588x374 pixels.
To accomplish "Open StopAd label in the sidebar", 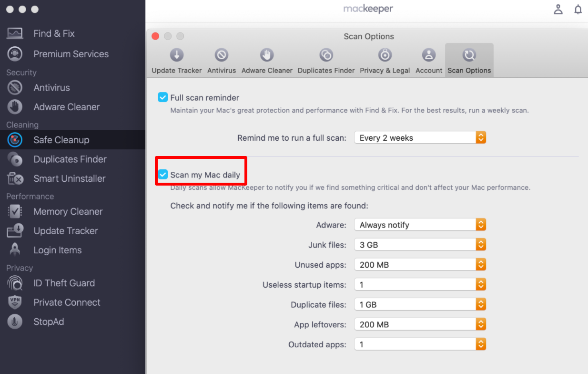I will (49, 322).
